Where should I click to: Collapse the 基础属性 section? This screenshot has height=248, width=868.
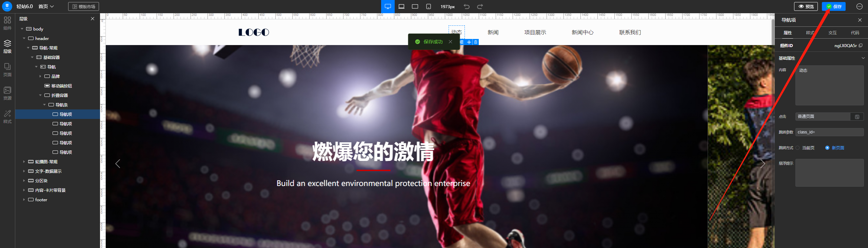tap(863, 58)
